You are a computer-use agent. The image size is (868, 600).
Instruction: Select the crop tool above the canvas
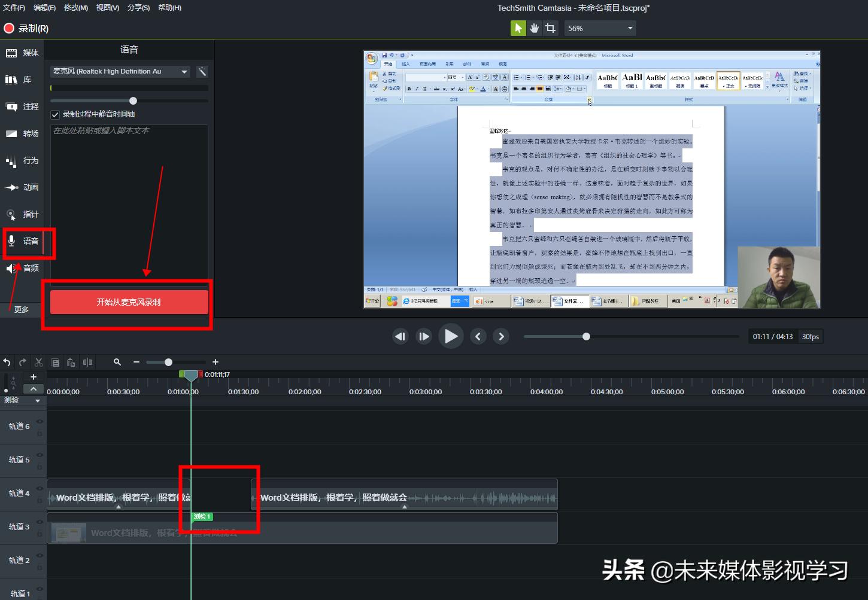pos(550,28)
